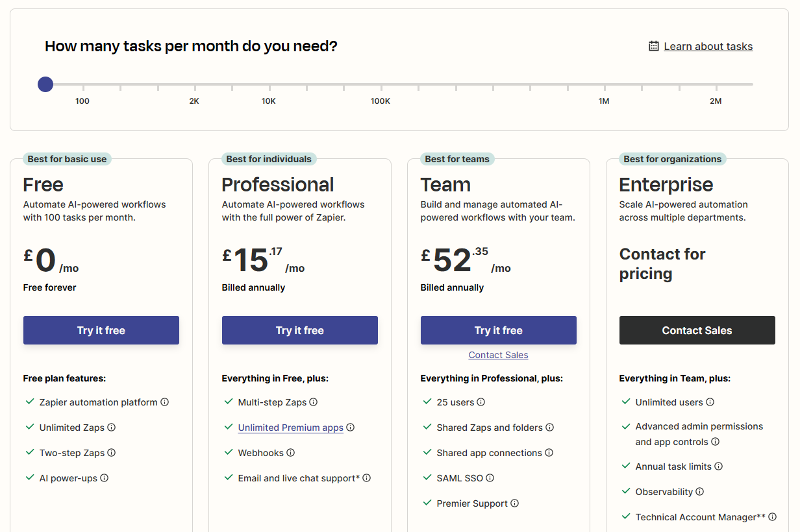Click info icon beside Two-step Zaps

point(111,453)
